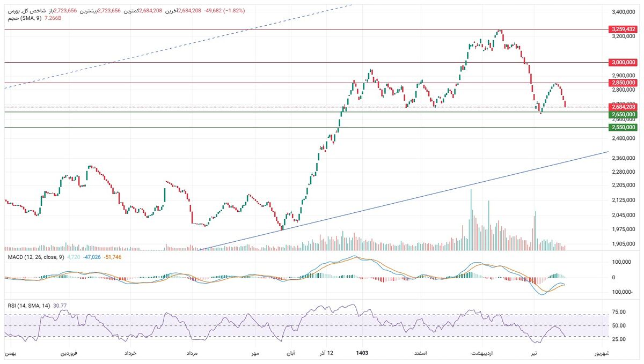Click the 1403 year marker on time axis

point(363,353)
